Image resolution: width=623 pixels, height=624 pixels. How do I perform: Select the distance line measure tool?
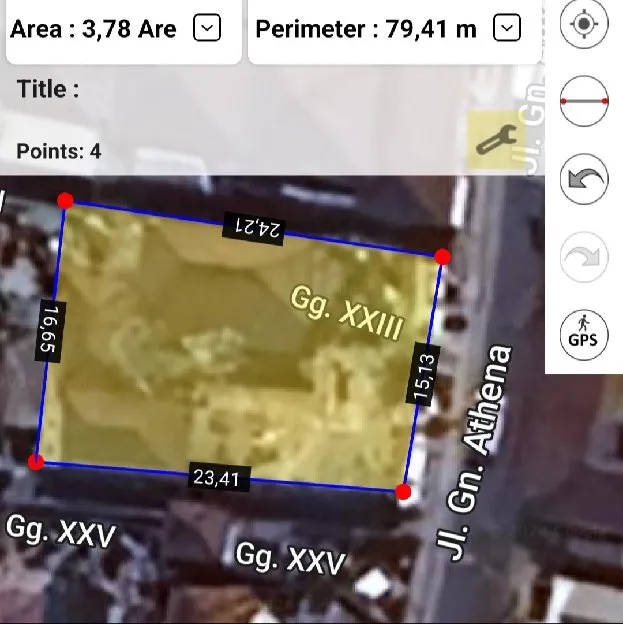[x=584, y=101]
